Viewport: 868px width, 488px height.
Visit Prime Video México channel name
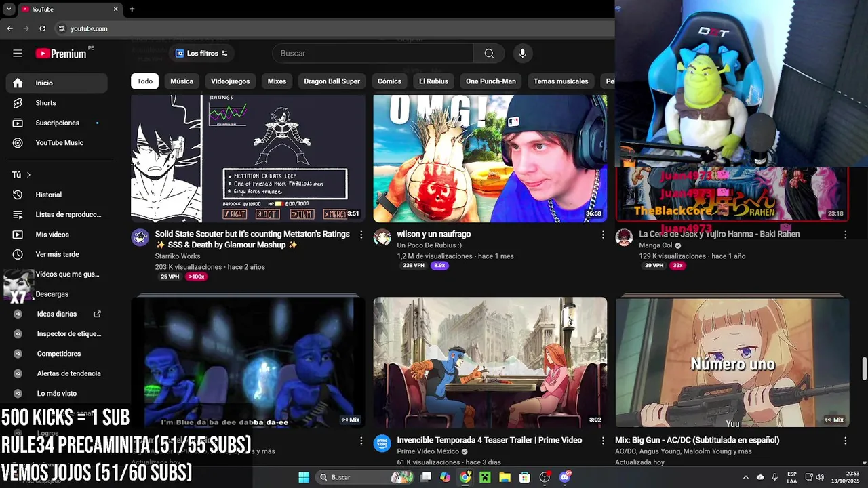pos(428,451)
